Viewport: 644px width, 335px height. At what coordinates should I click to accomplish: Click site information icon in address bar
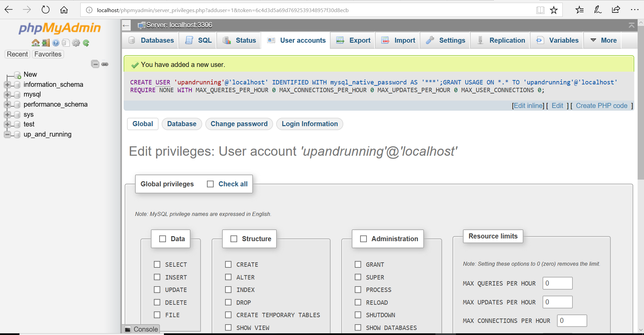coord(89,10)
